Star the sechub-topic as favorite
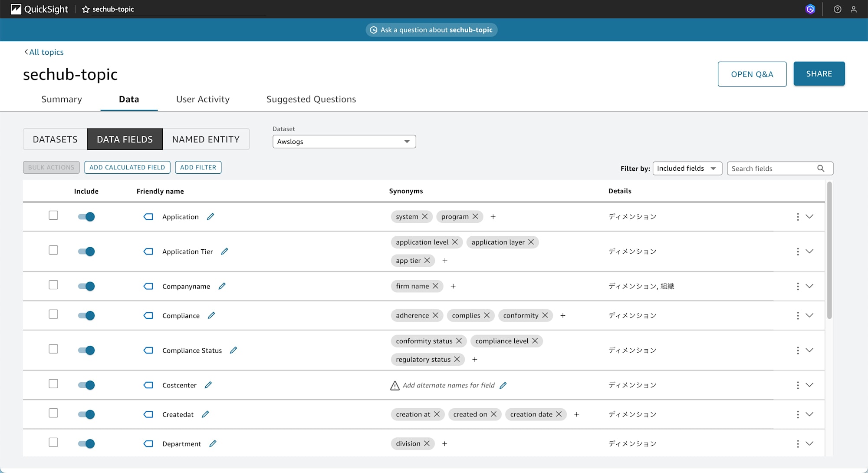 (x=86, y=9)
